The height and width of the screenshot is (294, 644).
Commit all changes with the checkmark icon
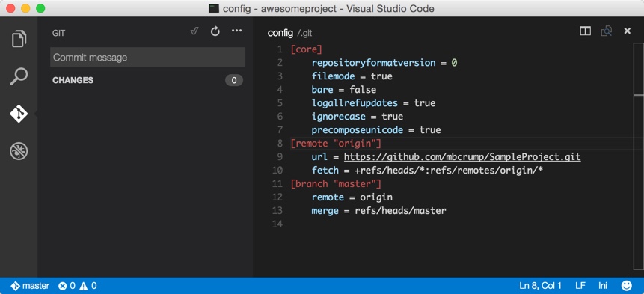194,31
